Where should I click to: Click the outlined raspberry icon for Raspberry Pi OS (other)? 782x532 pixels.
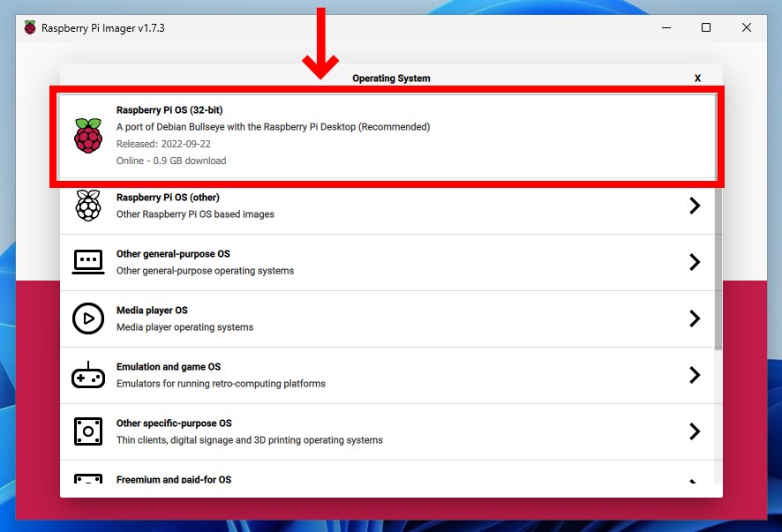click(88, 206)
